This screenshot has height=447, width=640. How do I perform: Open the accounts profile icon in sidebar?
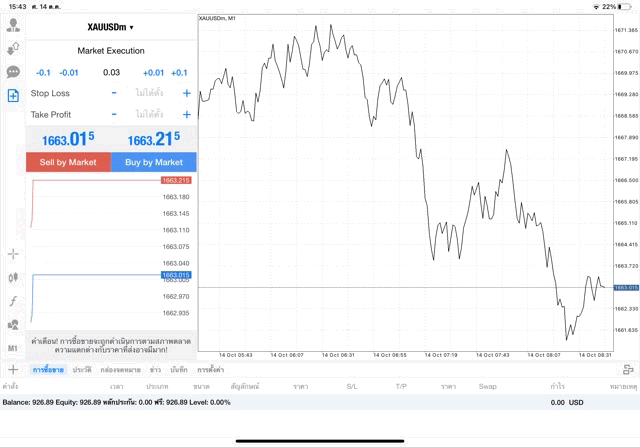click(14, 24)
